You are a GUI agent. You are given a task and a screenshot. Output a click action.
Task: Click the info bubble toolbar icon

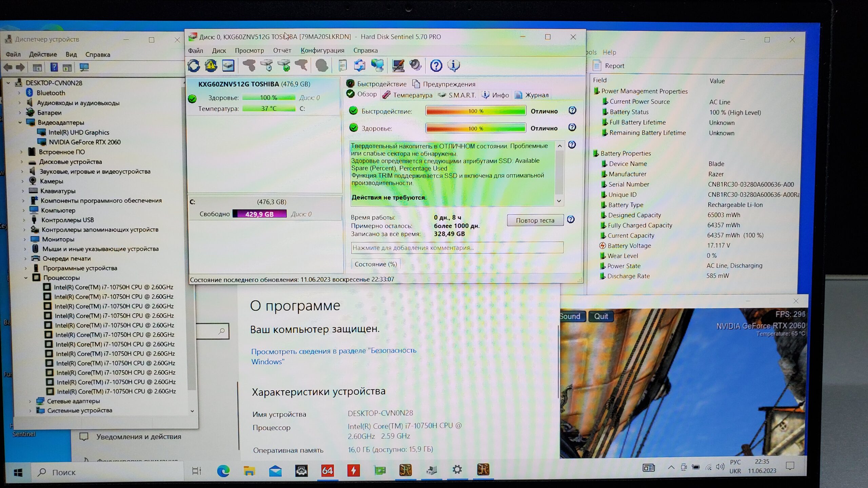[x=453, y=66]
